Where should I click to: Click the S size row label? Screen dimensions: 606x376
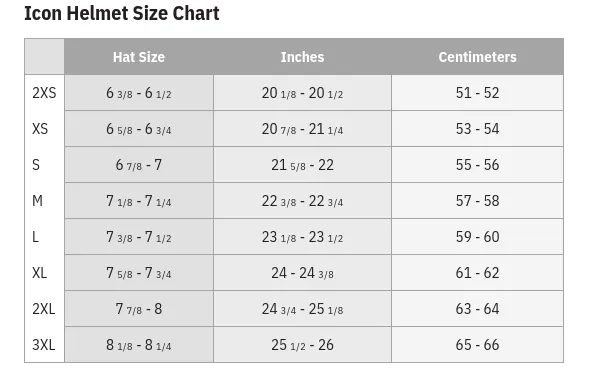[36, 165]
